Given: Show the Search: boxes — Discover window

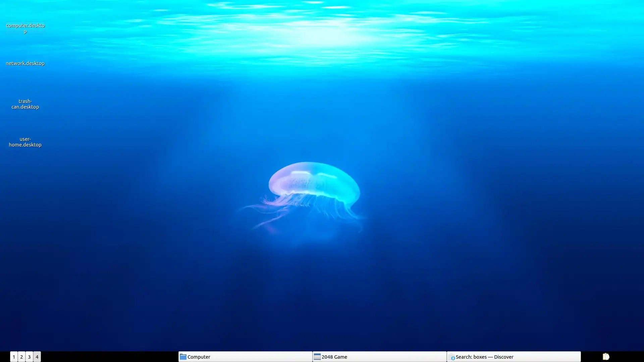Looking at the screenshot, I should coord(513,357).
